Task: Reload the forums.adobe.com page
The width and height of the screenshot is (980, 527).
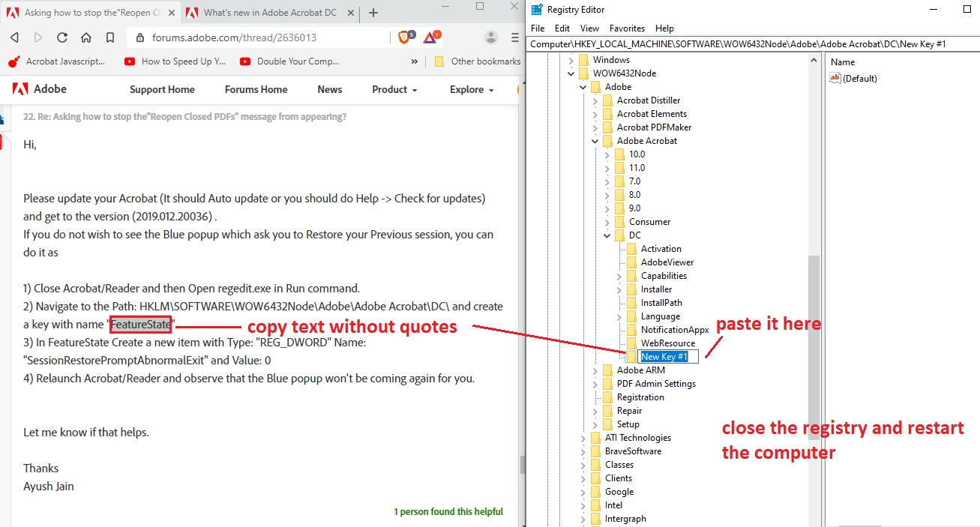Action: point(62,37)
